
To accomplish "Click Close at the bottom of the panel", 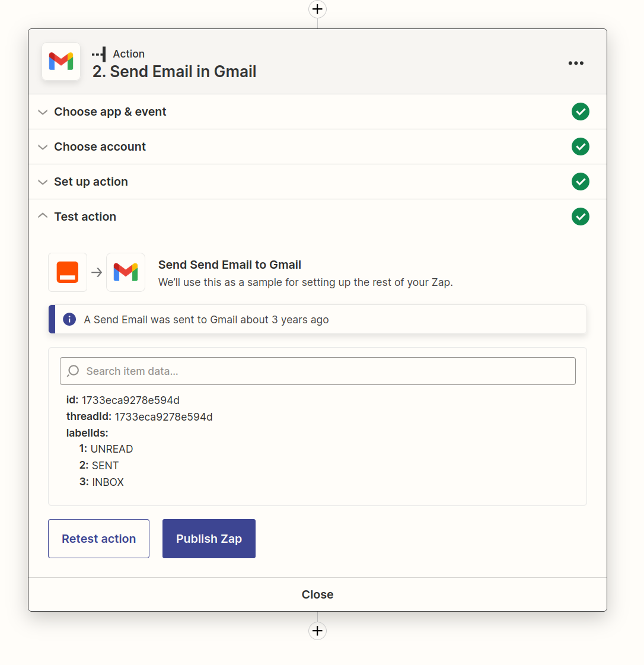I will tap(317, 594).
